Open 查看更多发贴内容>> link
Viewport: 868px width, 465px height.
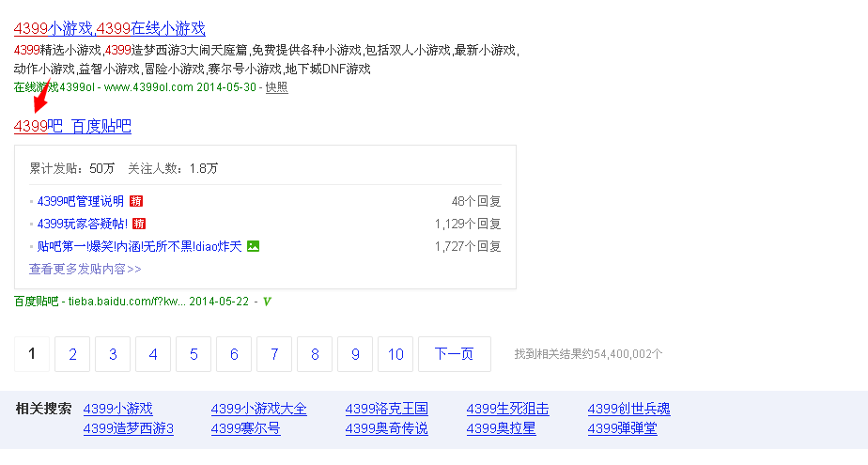[x=85, y=269]
